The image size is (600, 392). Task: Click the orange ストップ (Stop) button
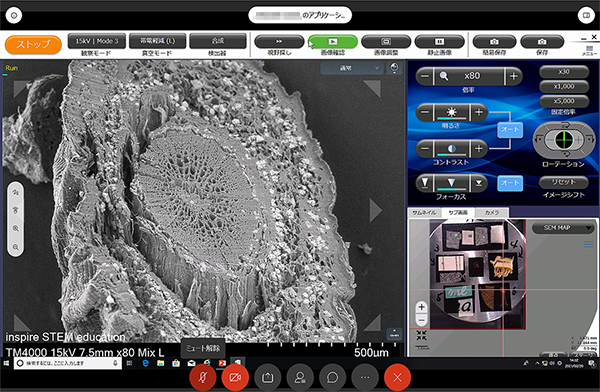(33, 44)
